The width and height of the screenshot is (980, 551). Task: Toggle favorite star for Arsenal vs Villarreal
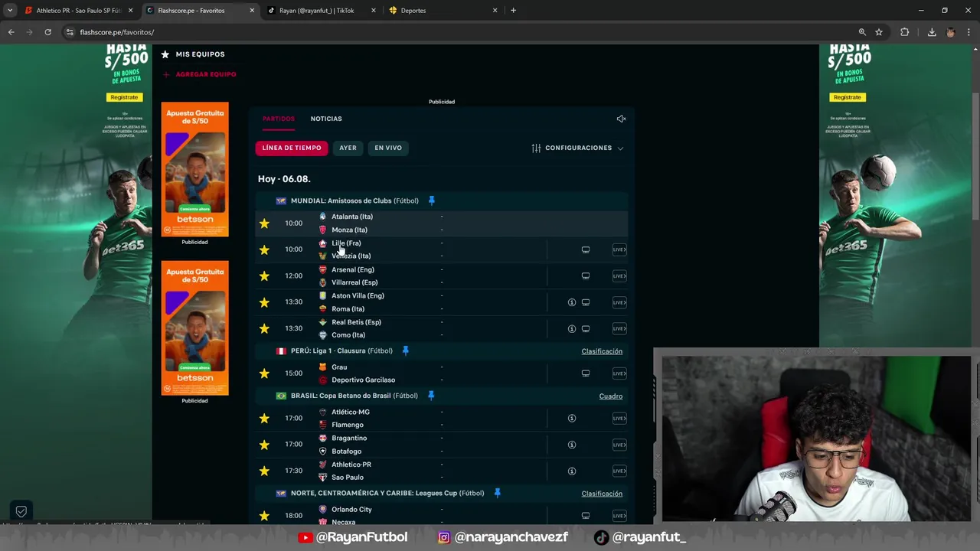click(x=264, y=275)
